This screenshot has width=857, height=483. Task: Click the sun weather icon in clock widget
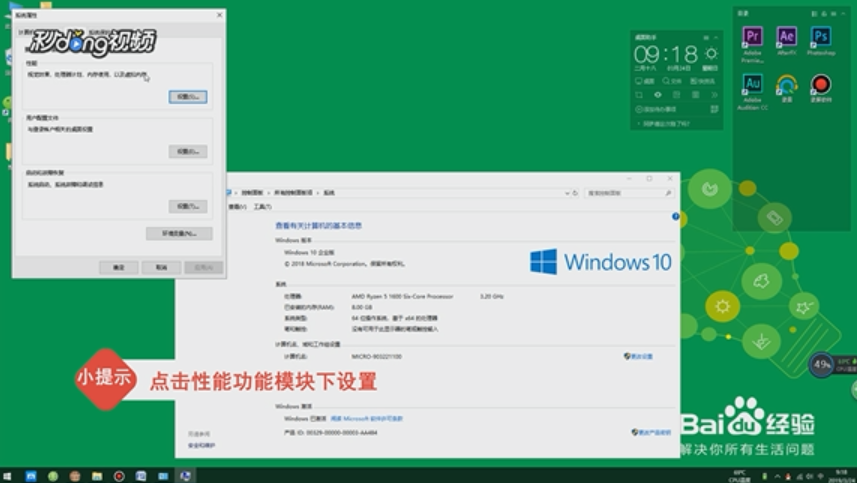pos(711,54)
